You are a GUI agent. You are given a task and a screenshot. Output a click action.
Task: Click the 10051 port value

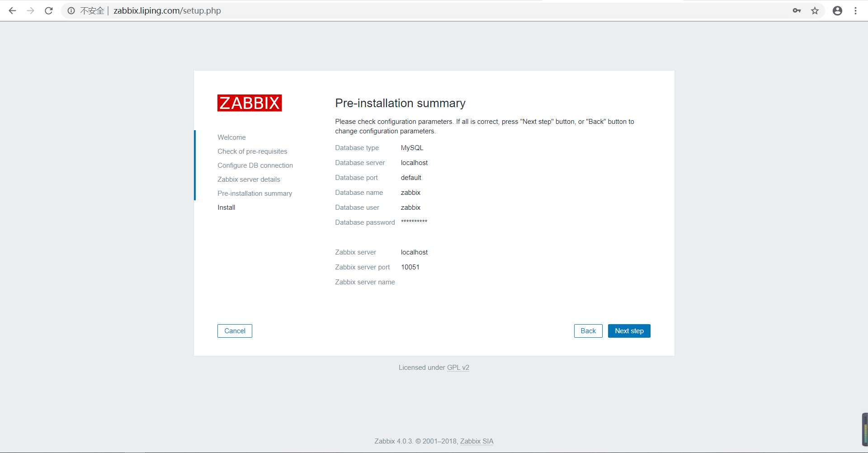coord(410,267)
